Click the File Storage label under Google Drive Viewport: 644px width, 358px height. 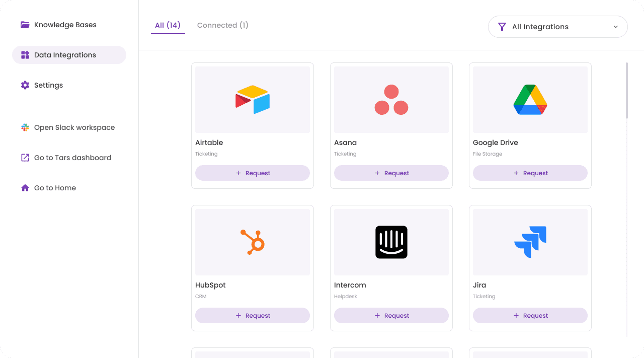click(x=488, y=154)
